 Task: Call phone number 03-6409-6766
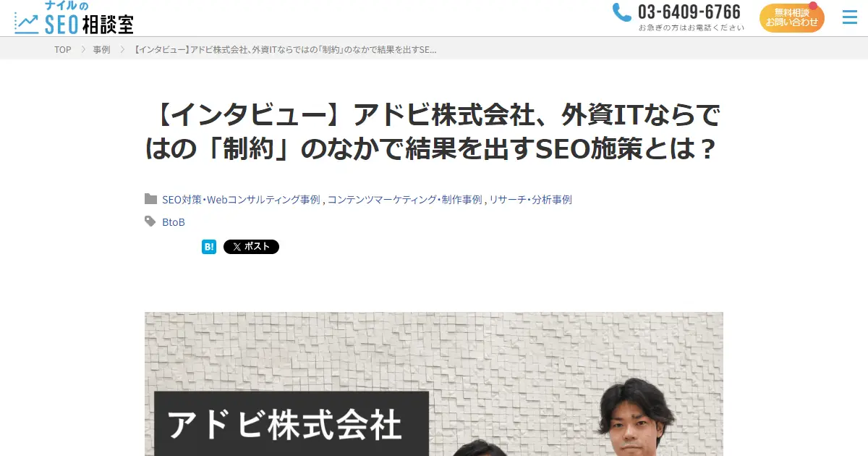click(689, 12)
